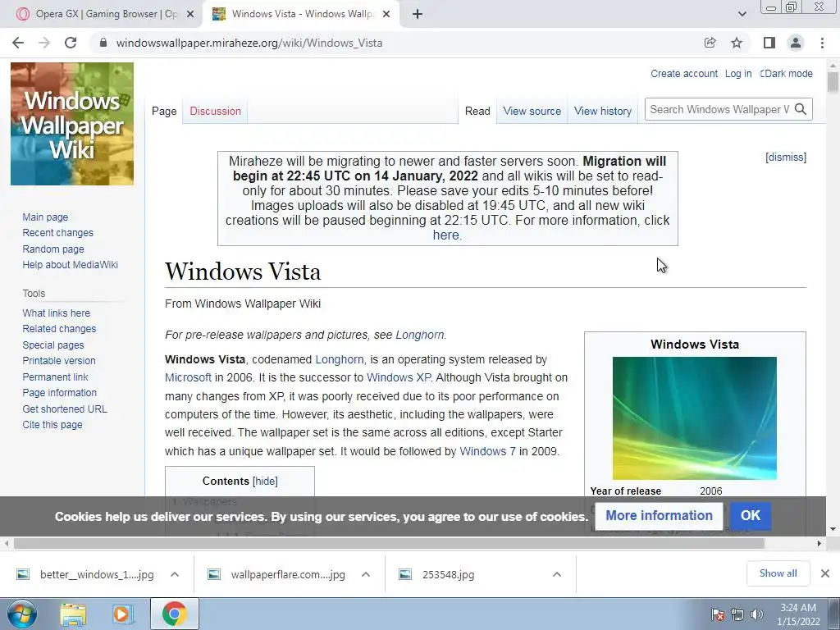The width and height of the screenshot is (840, 630).
Task: Open Special pages link
Action: point(53,345)
